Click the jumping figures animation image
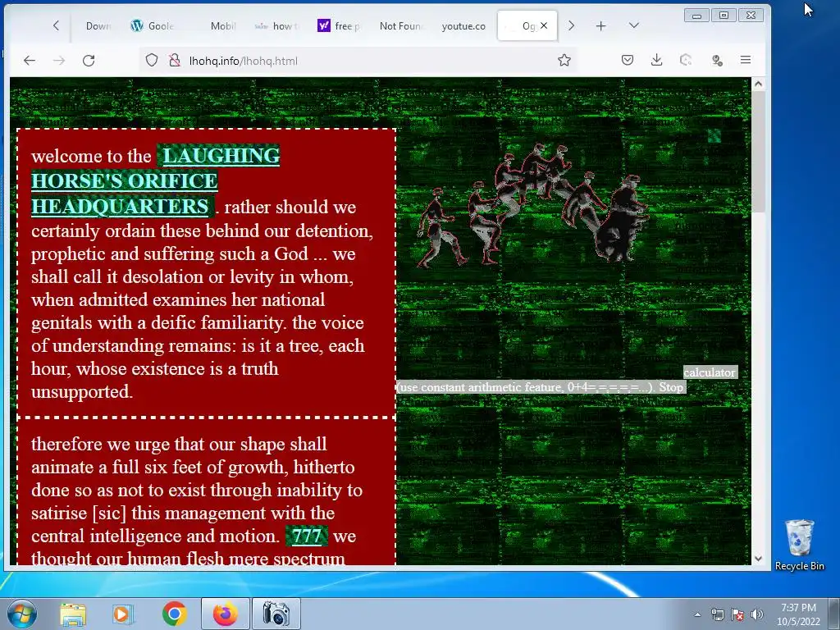This screenshot has width=840, height=630. click(x=532, y=205)
